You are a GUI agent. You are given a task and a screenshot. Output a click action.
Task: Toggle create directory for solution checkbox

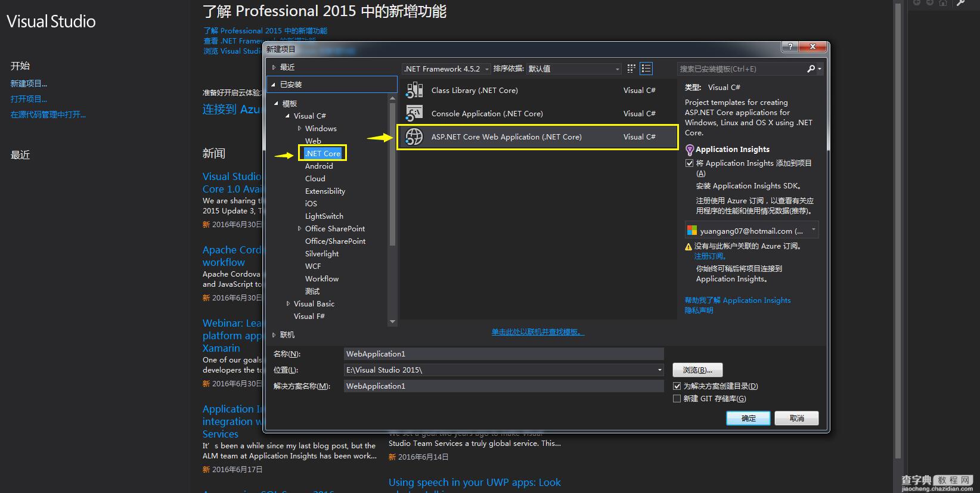677,386
